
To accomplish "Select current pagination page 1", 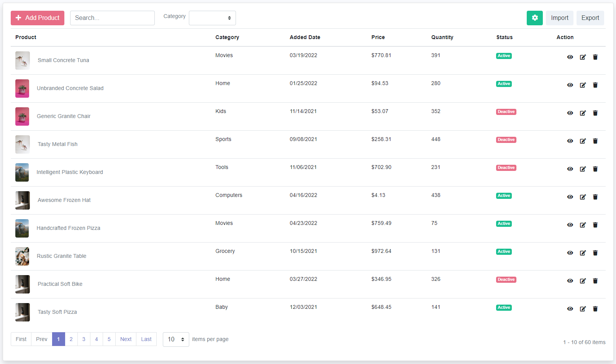I will point(58,339).
